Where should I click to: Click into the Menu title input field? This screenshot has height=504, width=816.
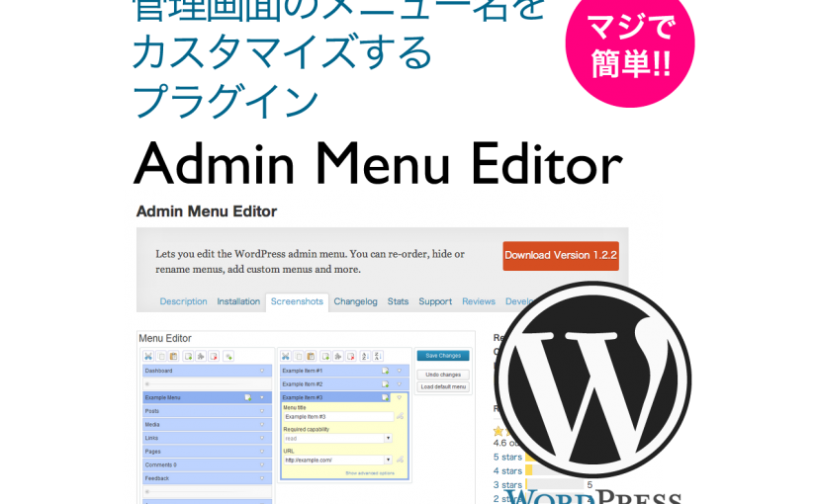[x=339, y=417]
